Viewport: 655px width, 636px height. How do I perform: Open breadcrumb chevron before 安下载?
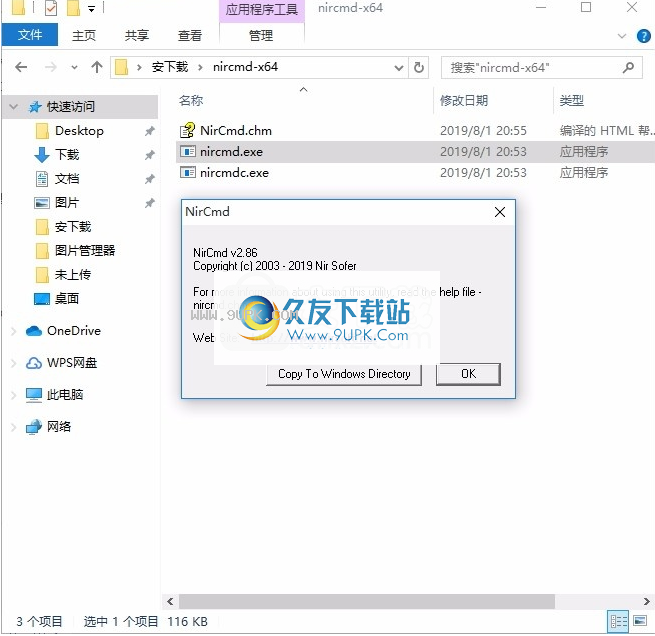[x=139, y=67]
